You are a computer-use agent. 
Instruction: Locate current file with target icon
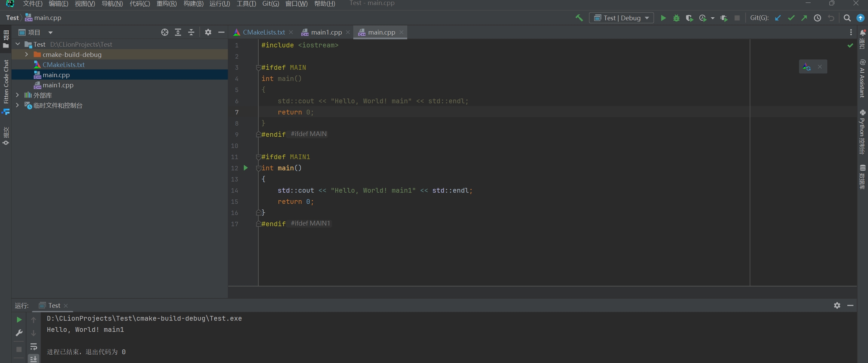165,32
